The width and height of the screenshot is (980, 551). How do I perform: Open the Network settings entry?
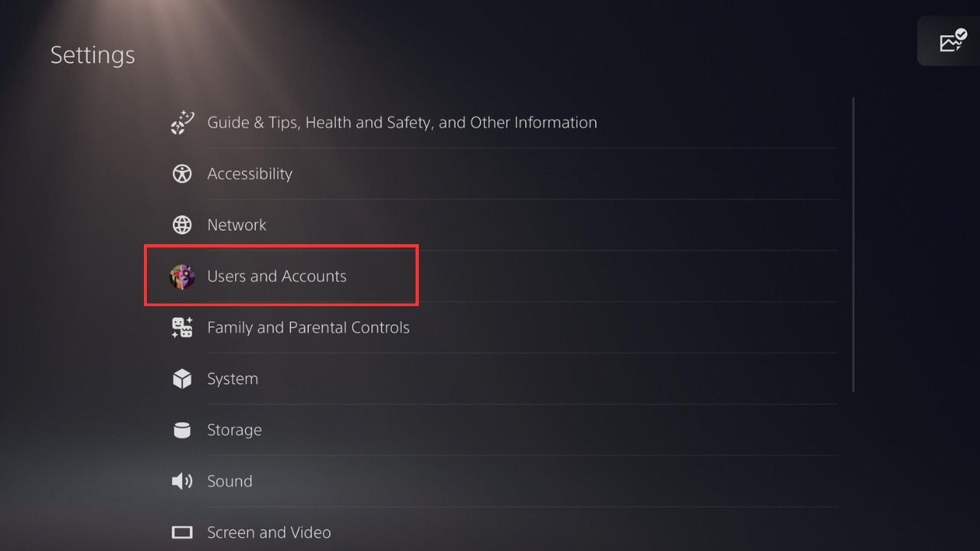tap(237, 224)
